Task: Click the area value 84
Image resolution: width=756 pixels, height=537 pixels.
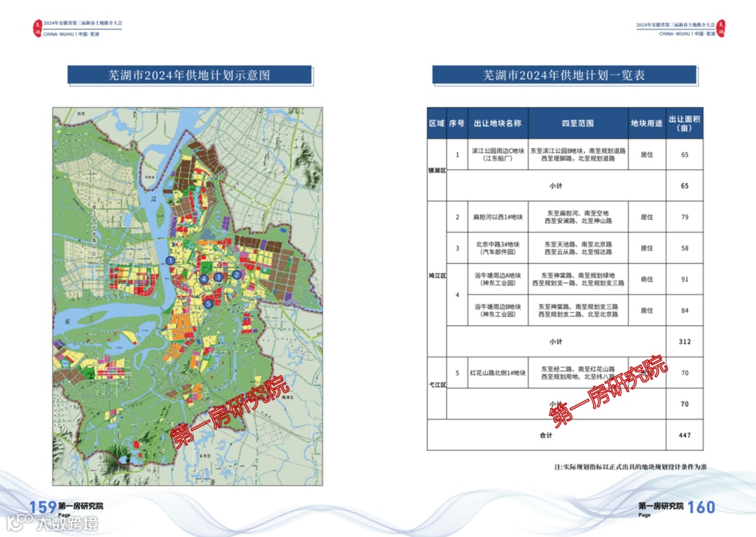Action: click(x=685, y=310)
